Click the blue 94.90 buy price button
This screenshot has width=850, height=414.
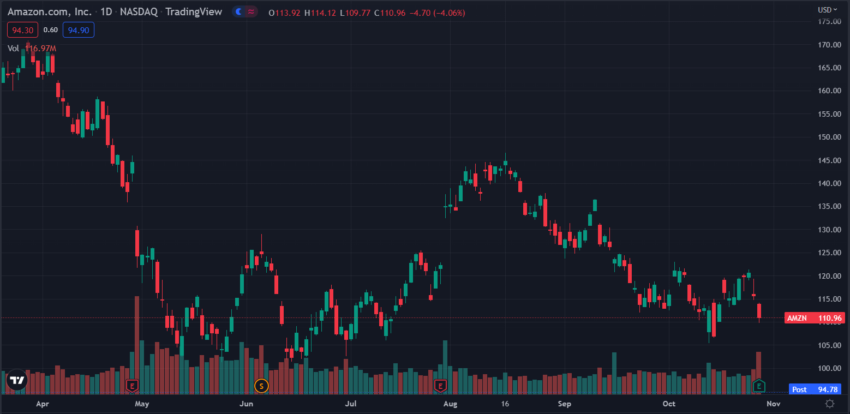coord(79,30)
